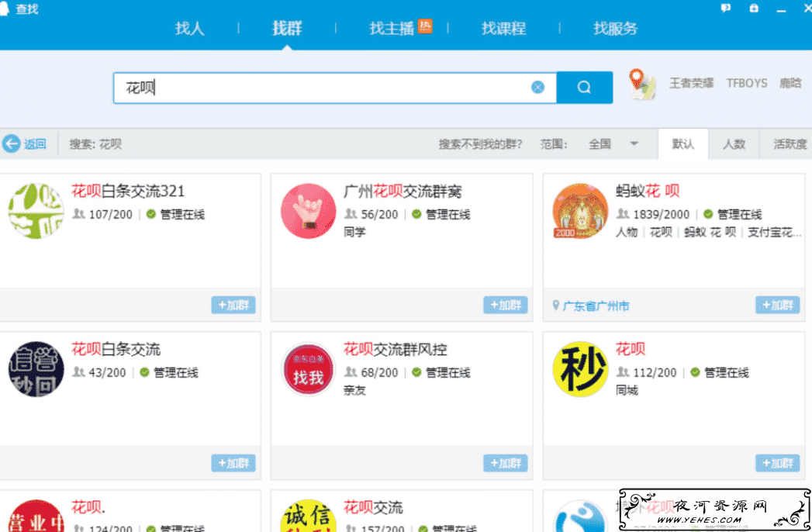The image size is (812, 532).
Task: Click the 同城 tag under 花呗 group
Action: (627, 391)
